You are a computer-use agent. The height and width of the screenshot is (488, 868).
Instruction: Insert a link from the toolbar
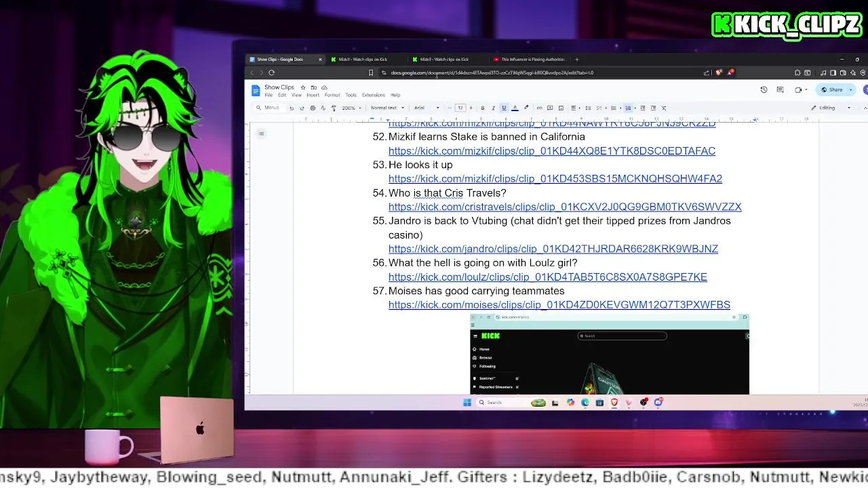[x=539, y=108]
